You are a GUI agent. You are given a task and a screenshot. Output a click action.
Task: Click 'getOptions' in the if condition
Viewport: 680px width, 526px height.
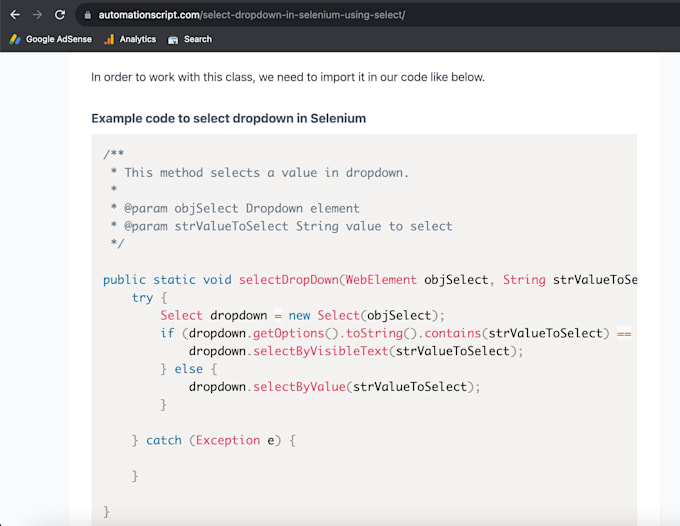click(288, 333)
